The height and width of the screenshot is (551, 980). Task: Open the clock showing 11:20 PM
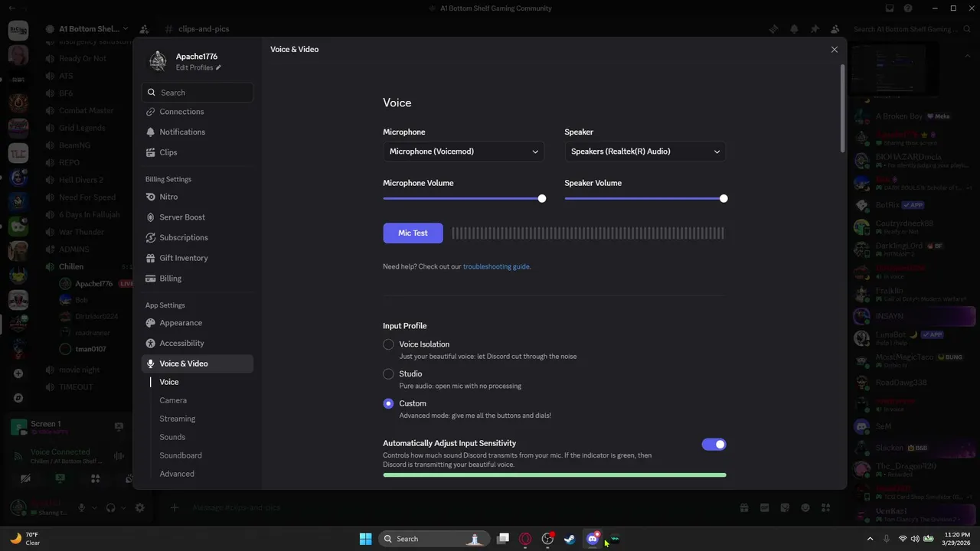(x=957, y=539)
